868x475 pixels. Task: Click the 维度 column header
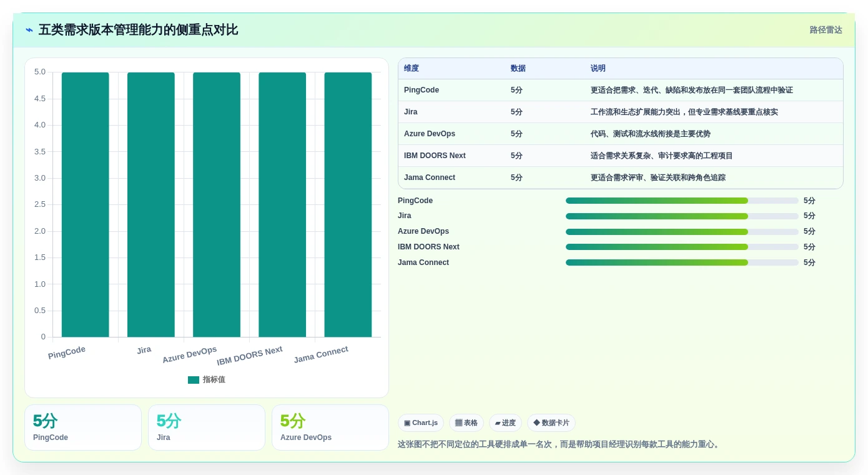[412, 69]
